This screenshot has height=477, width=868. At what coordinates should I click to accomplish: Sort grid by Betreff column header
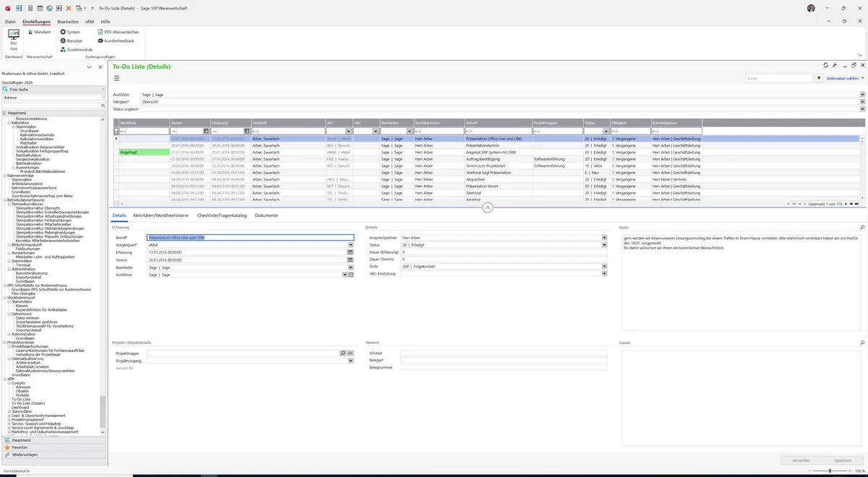pyautogui.click(x=498, y=123)
